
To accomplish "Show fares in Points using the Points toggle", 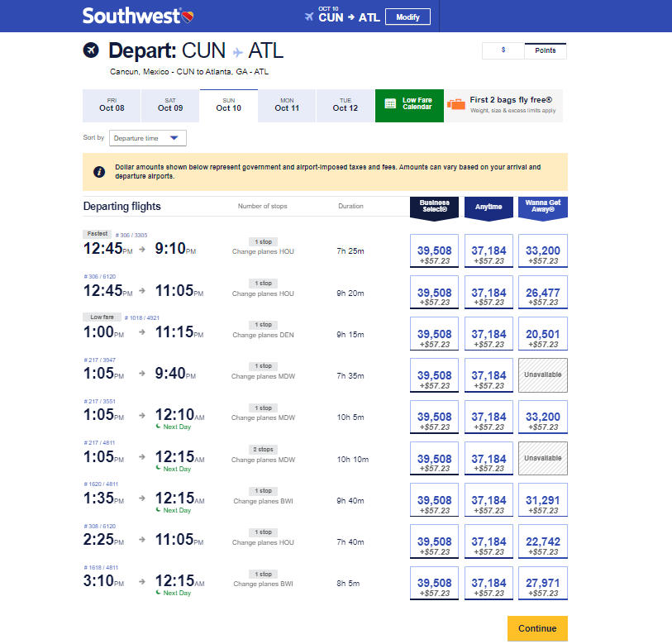I will point(546,50).
